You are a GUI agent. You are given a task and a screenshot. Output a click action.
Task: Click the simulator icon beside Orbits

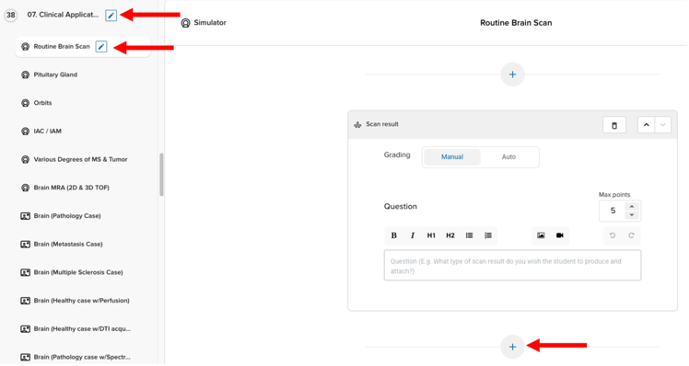tap(25, 103)
